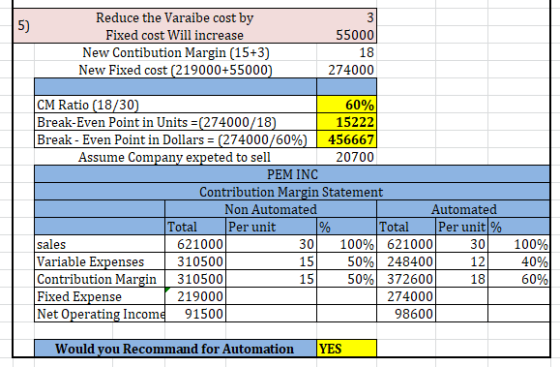Select the 'CM Ratio (18/30)' cell

click(175, 105)
